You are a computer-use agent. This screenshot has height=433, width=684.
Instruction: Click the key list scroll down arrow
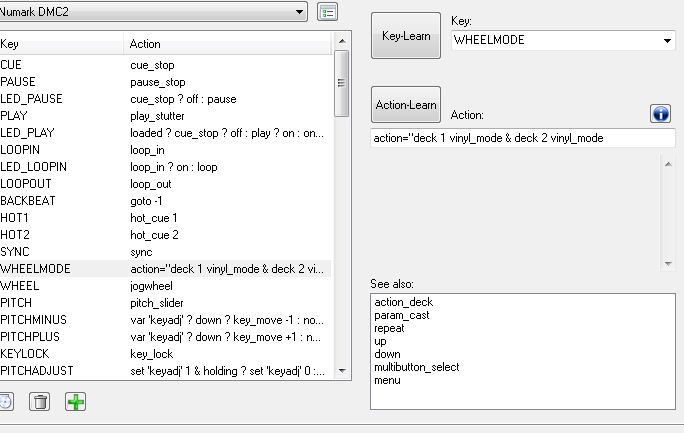point(342,371)
